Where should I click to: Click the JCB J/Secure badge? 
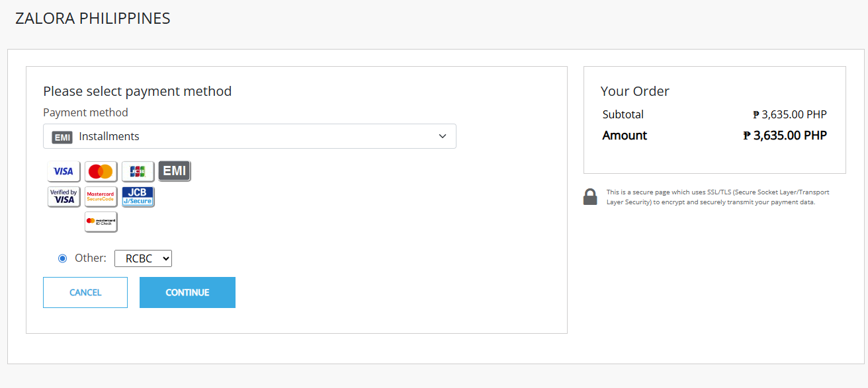click(138, 196)
